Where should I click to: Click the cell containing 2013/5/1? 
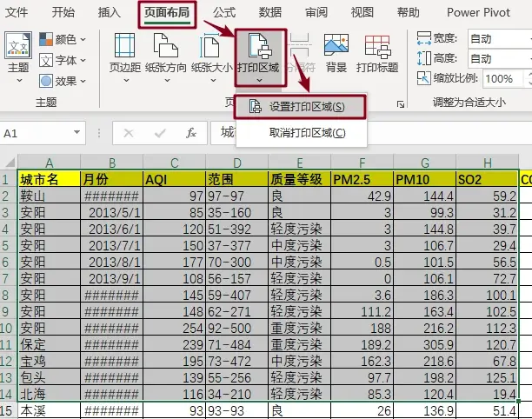pos(112,212)
